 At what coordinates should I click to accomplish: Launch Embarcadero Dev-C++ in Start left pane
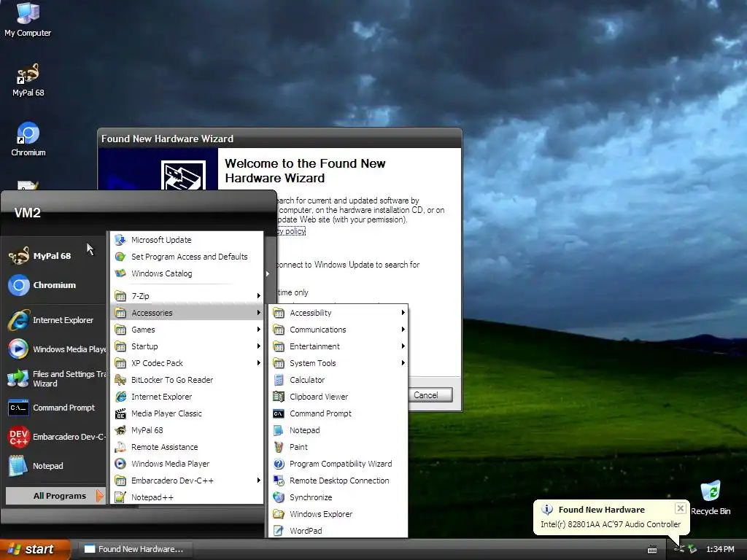56,437
